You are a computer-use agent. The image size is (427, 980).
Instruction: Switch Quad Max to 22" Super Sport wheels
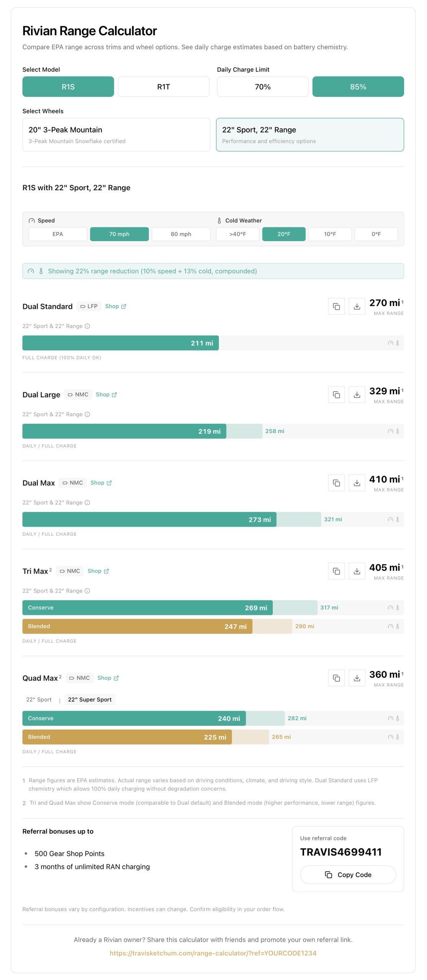click(90, 699)
